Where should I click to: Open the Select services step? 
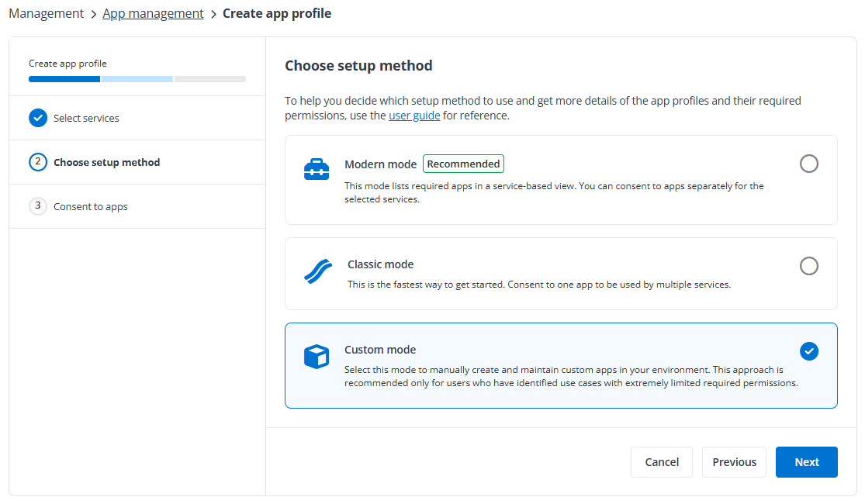click(86, 118)
